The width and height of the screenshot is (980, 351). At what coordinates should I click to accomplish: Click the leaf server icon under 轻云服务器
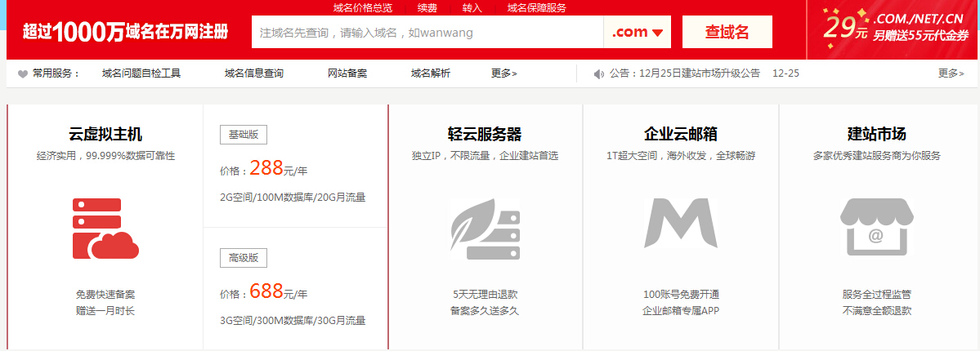486,229
